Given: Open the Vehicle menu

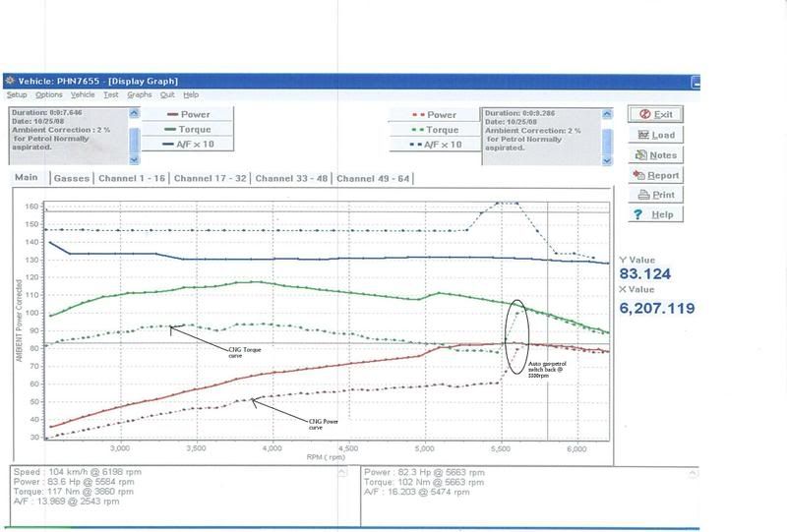Looking at the screenshot, I should point(83,94).
